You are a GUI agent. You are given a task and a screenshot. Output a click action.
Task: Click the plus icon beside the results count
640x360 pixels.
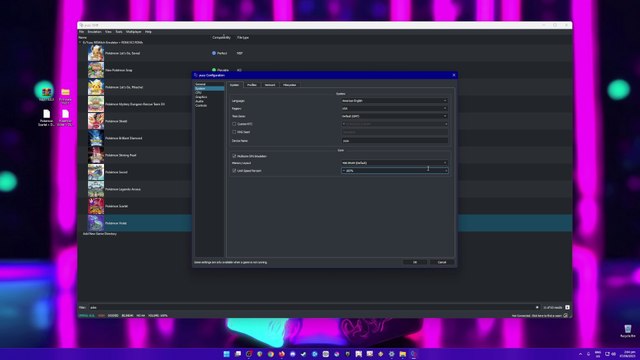tap(567, 307)
